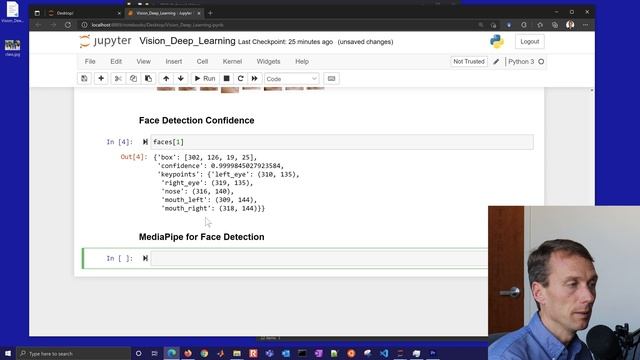Click the 'mouth_right' keypoint output line
The image size is (640, 360).
point(213,208)
